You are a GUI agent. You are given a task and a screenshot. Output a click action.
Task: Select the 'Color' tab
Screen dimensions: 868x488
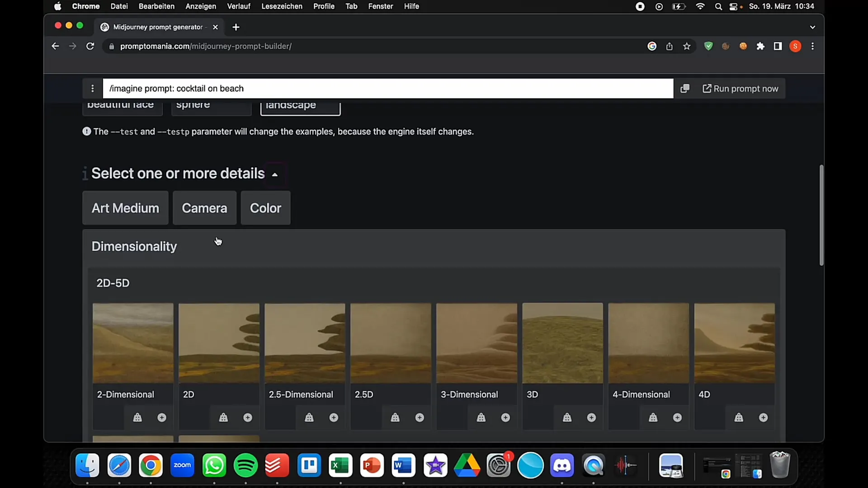[265, 208]
